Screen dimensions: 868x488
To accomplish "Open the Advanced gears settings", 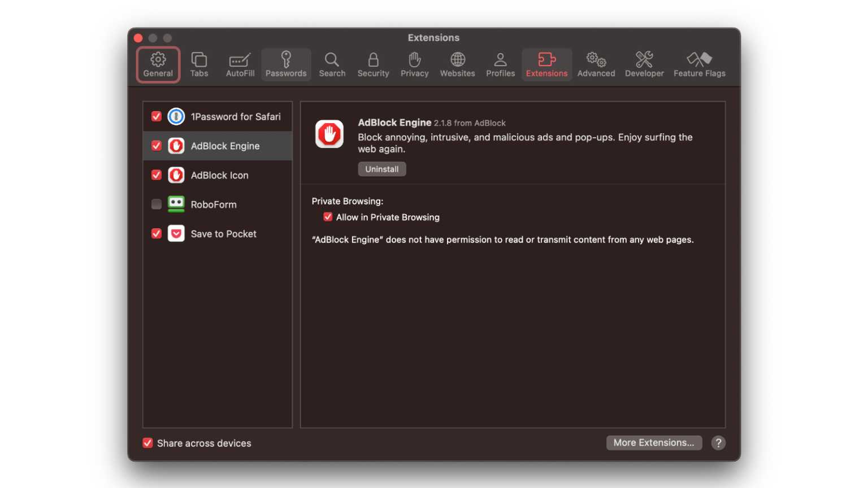I will point(596,63).
